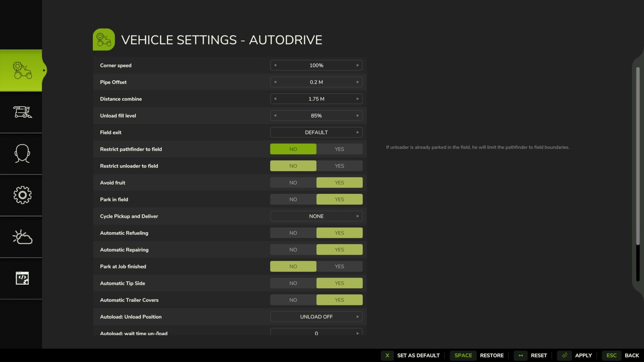644x362 pixels.
Task: Open the gear general settings sidebar tab
Action: [x=22, y=195]
